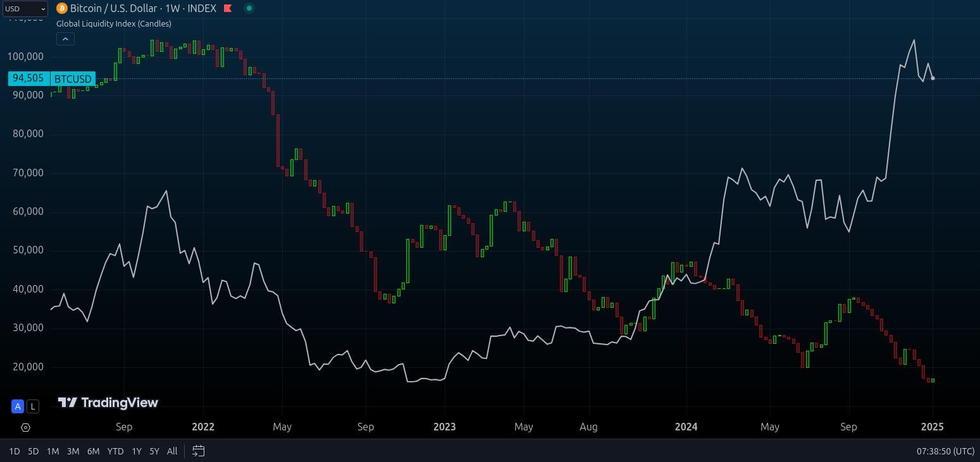Click the 2023 label on time axis
Image resolution: width=980 pixels, height=462 pixels.
click(445, 427)
